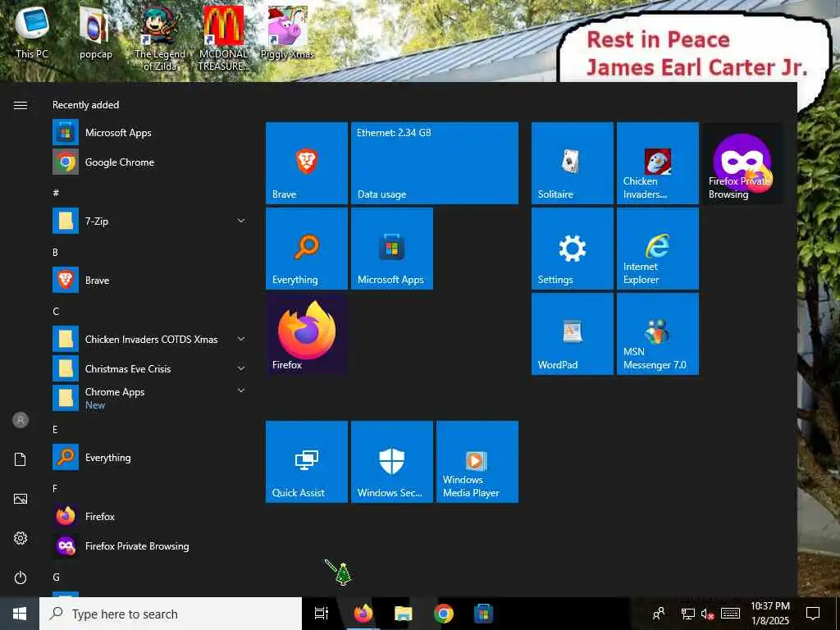Jump to the F letter group header
840x630 pixels.
[x=55, y=488]
